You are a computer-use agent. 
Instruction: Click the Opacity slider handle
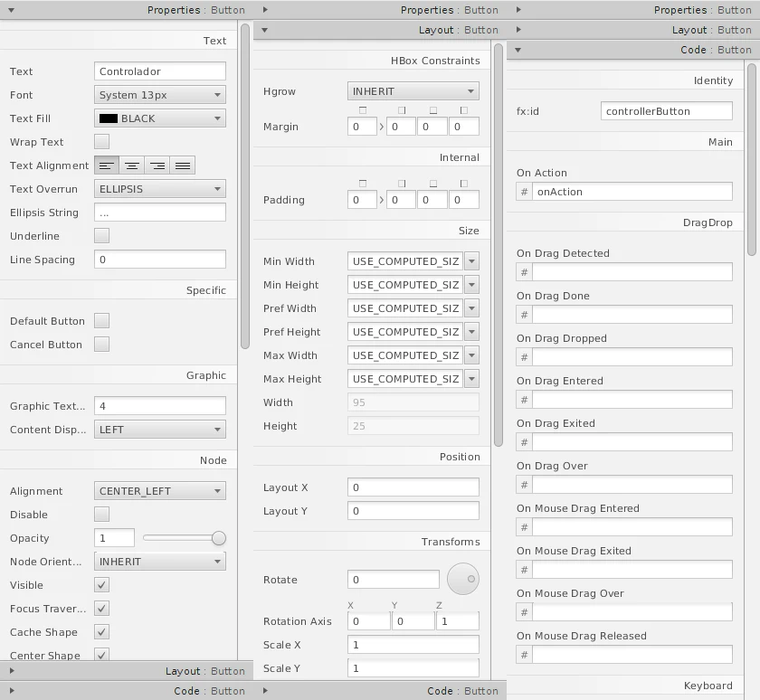[219, 538]
